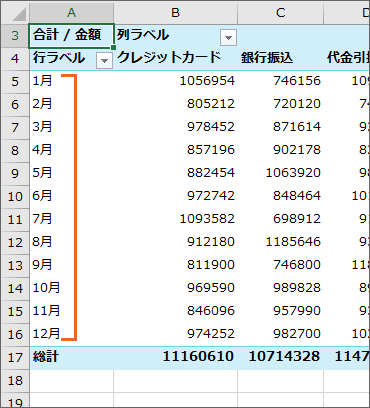Image resolution: width=370 pixels, height=408 pixels.
Task: Click the total cell 10714328
Action: (x=280, y=358)
